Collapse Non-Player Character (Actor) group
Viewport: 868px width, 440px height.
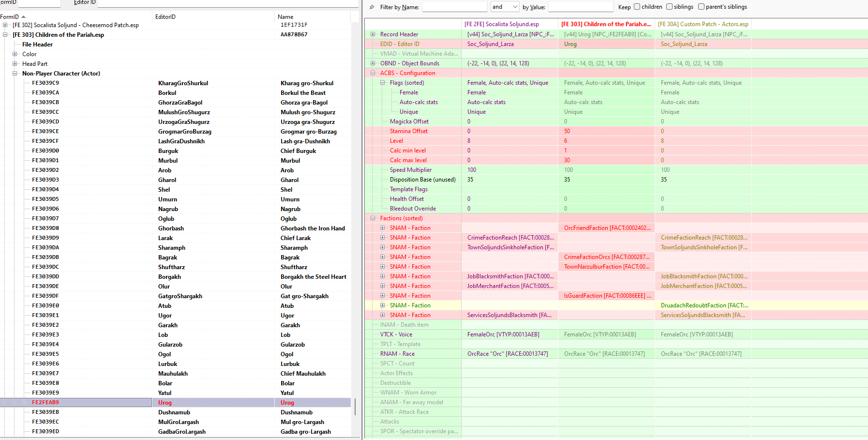[x=15, y=74]
